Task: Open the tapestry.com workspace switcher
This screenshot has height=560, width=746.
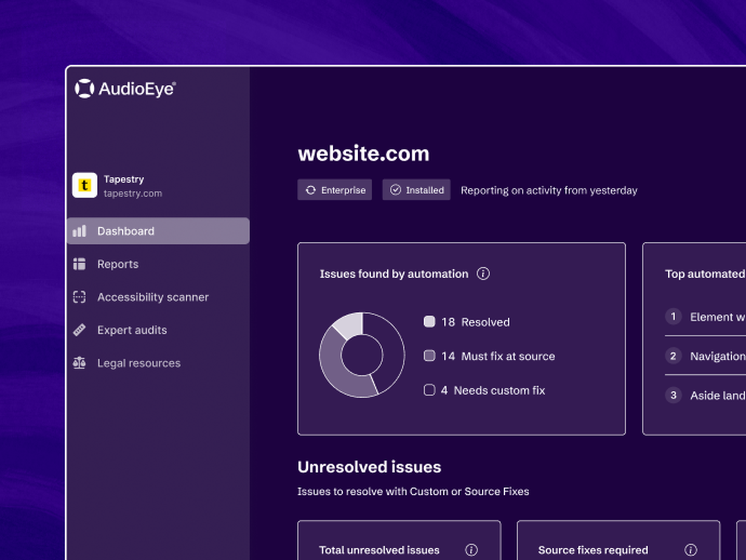Action: point(133,193)
